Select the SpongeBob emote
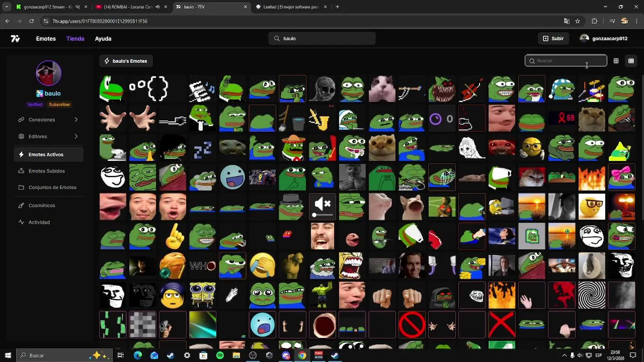This screenshot has width=644, height=362. coord(203,296)
